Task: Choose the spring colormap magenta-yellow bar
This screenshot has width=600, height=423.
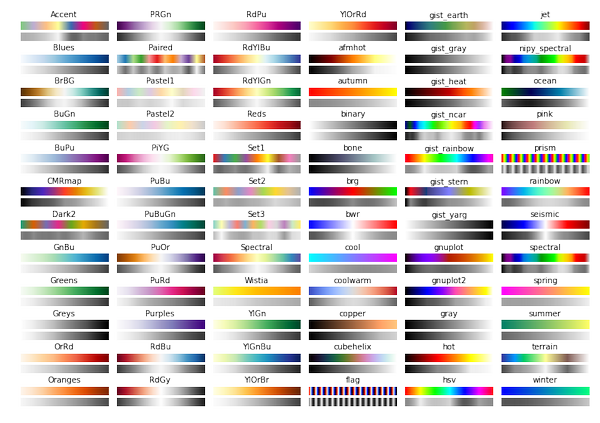Action: [545, 291]
